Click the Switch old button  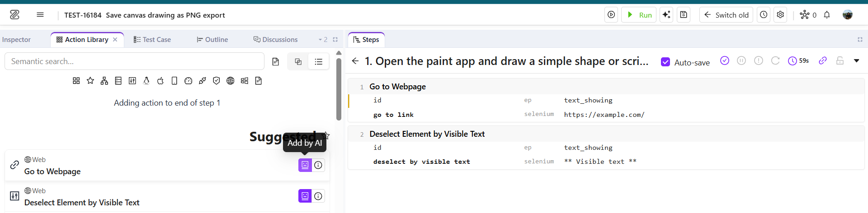[726, 15]
